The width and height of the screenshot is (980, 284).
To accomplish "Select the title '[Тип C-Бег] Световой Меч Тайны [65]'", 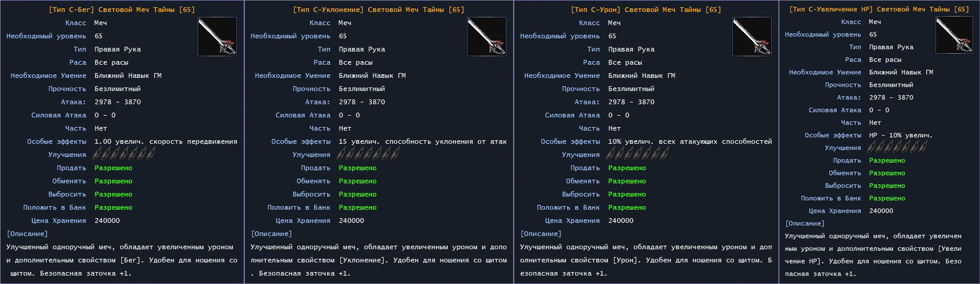I will 122,10.
